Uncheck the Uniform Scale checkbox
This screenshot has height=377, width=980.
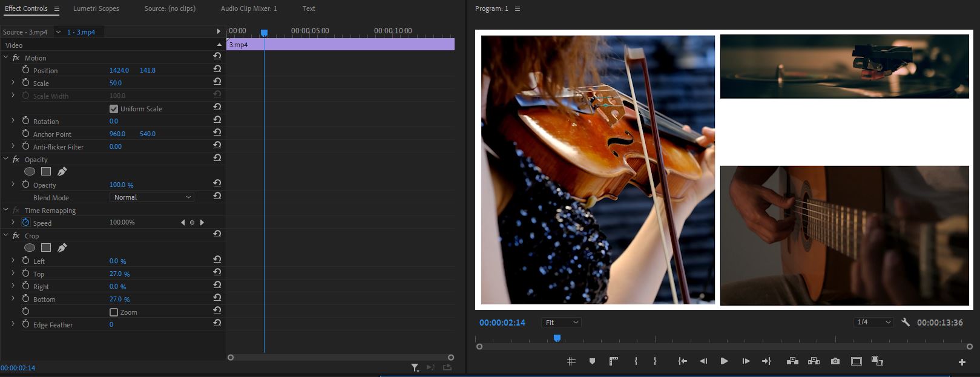113,109
